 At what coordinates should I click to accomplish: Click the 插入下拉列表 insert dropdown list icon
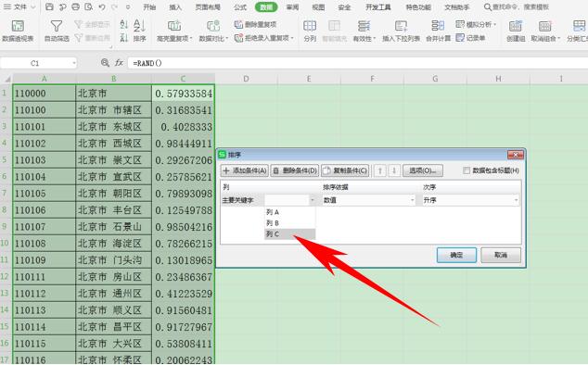(401, 26)
